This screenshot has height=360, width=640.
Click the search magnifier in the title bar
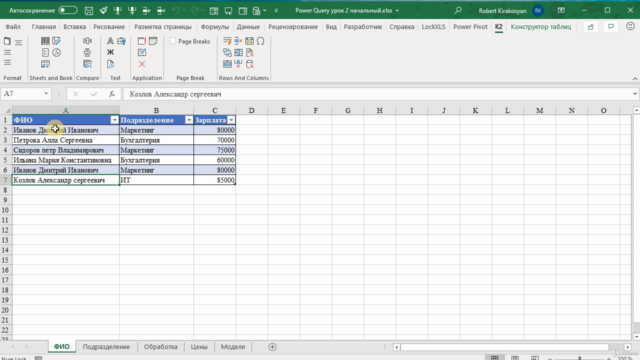(458, 10)
